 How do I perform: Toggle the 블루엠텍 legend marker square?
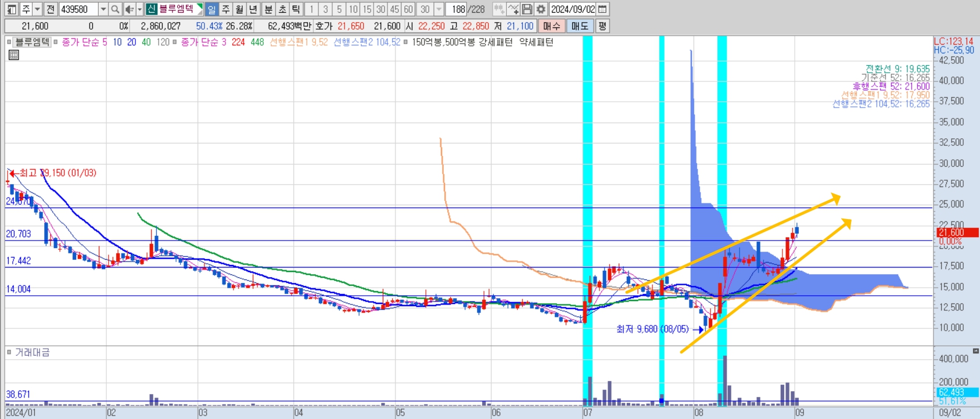pyautogui.click(x=9, y=42)
